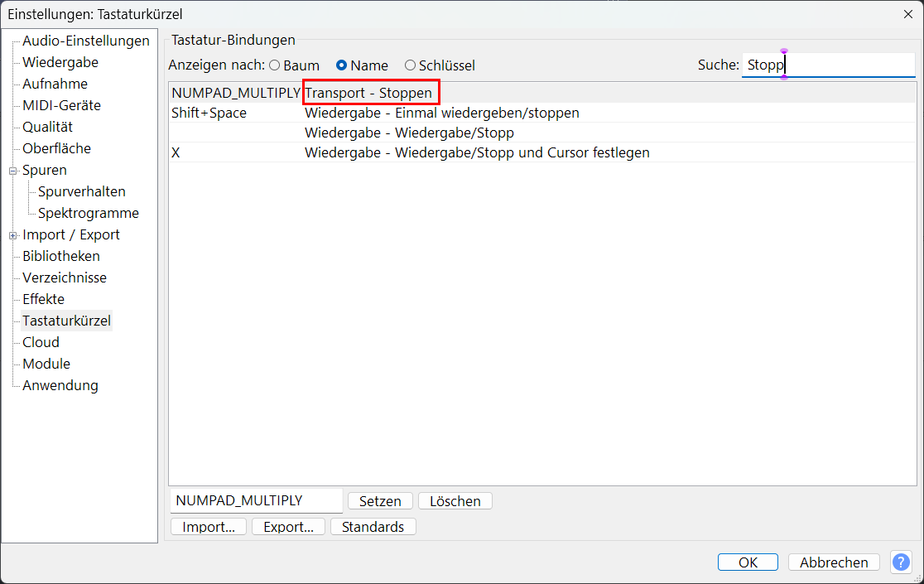The width and height of the screenshot is (924, 584).
Task: Click Import... for keyboard shortcuts
Action: pyautogui.click(x=209, y=527)
